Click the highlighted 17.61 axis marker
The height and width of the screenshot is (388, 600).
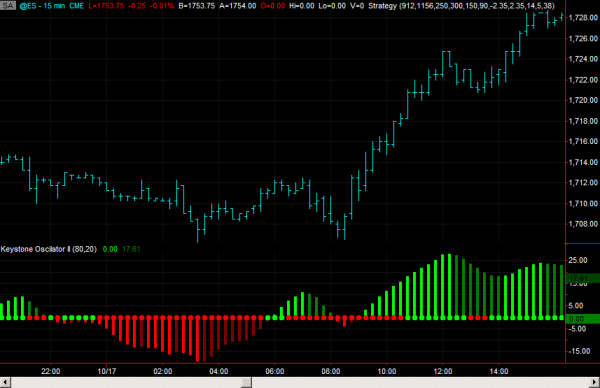[583, 278]
